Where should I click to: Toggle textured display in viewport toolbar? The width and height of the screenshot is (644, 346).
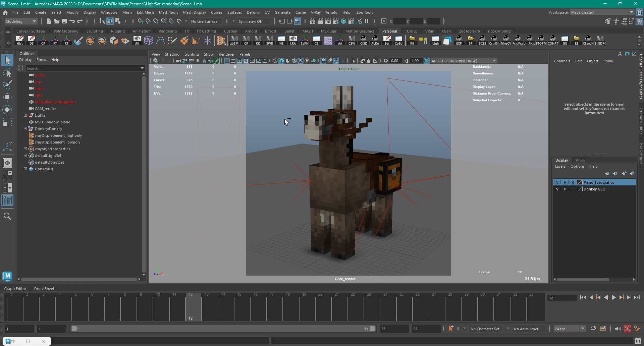click(301, 61)
